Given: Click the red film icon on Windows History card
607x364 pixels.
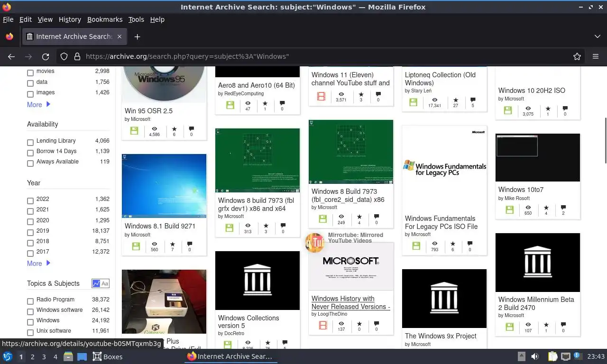Looking at the screenshot, I should pos(323,325).
